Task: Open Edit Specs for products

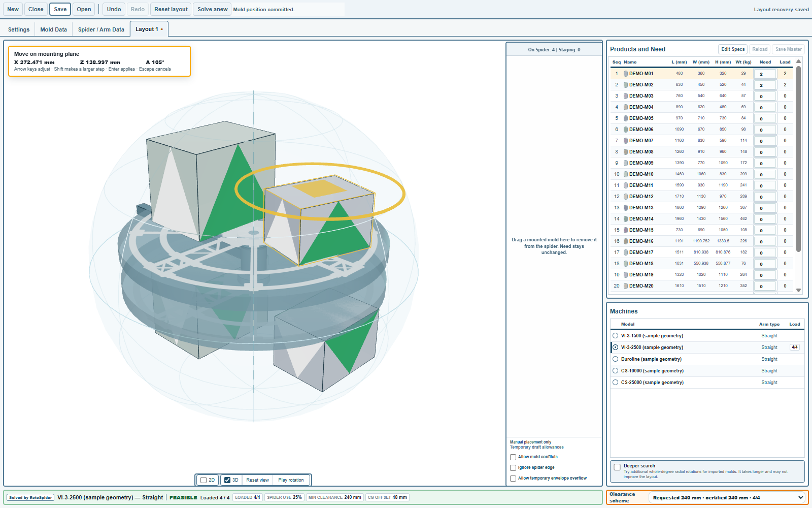Action: point(733,49)
